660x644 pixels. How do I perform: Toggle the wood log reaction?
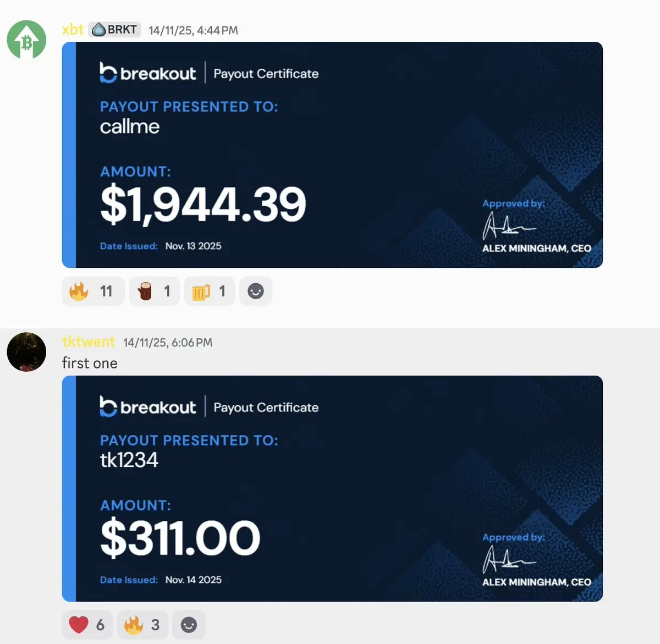[x=154, y=291]
